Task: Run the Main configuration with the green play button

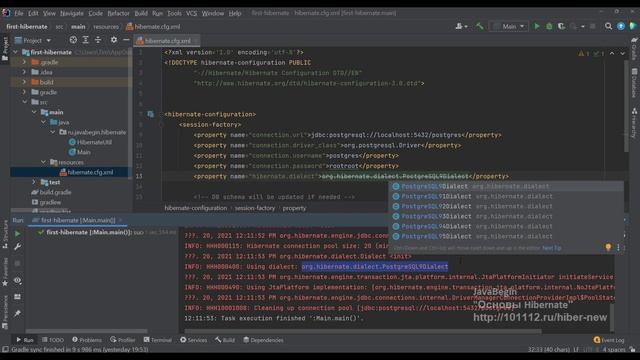Action: pyautogui.click(x=537, y=26)
